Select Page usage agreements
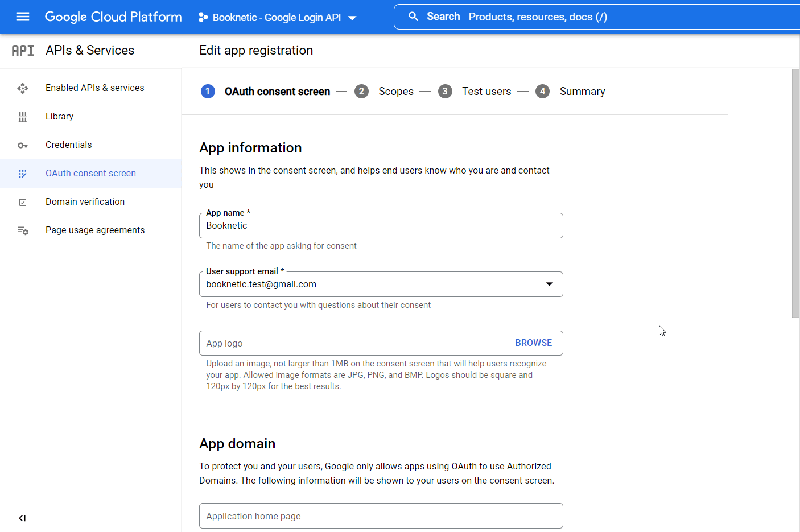 coord(94,230)
